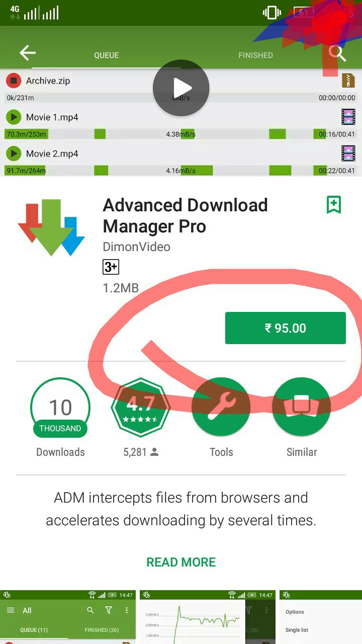Buy the app for ₹ 95.00
Viewport: 362px width, 644px height.
coord(286,328)
